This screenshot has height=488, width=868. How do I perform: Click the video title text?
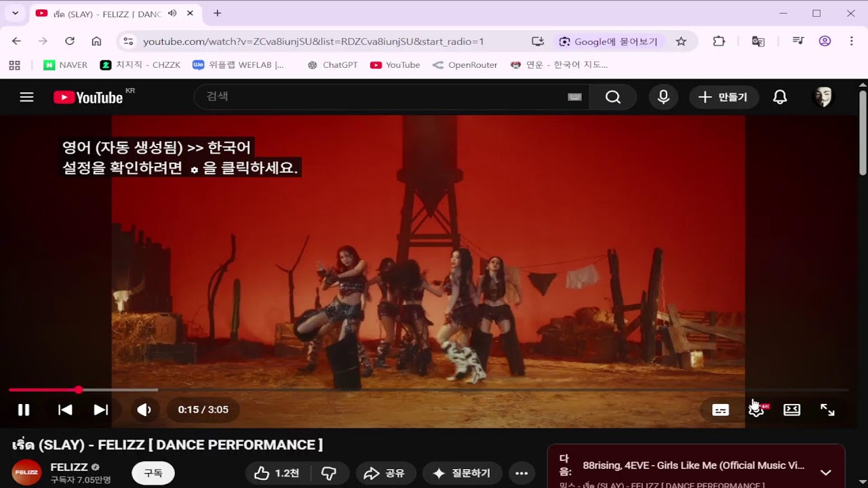(167, 445)
